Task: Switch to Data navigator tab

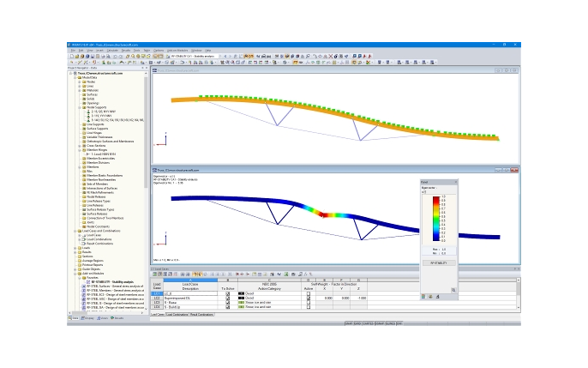Action: 74,318
